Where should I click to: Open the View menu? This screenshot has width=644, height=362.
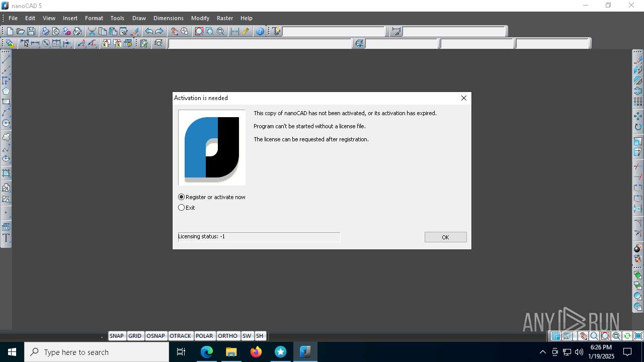point(49,18)
